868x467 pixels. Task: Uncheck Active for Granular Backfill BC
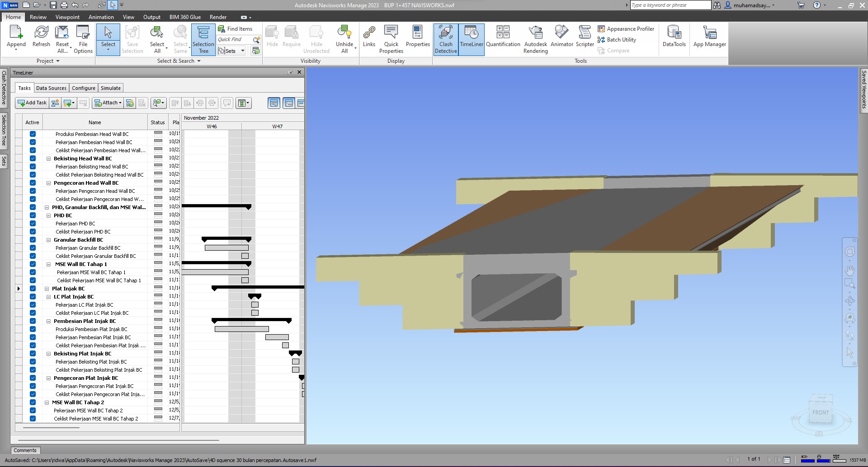click(x=33, y=240)
